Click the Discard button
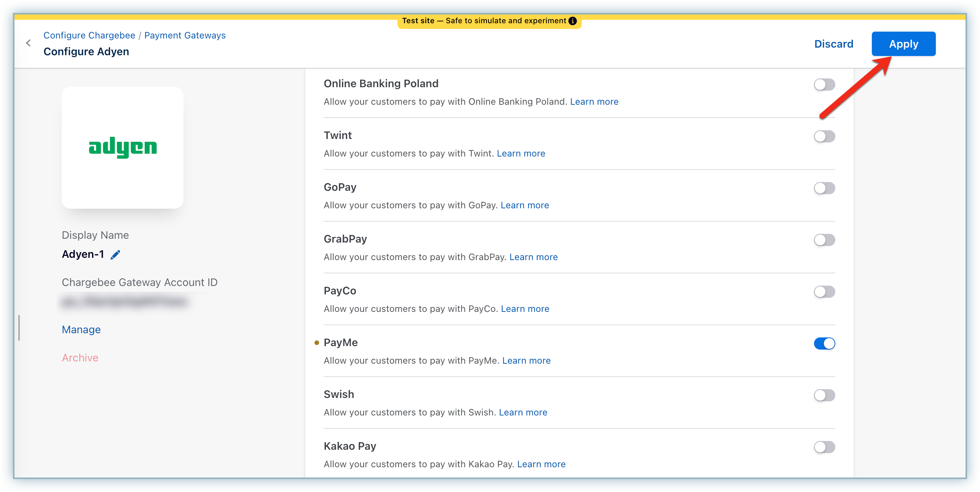The width and height of the screenshot is (980, 492). click(x=834, y=44)
